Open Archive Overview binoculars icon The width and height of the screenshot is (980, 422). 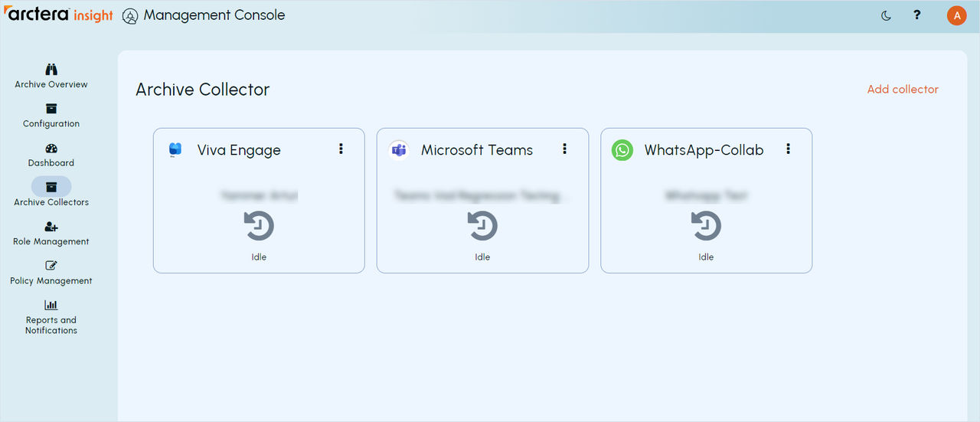pos(51,69)
